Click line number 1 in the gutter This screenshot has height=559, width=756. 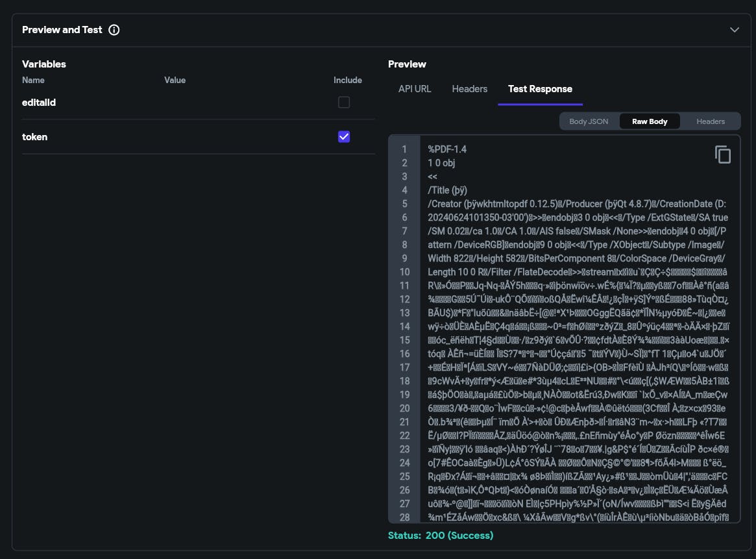(x=404, y=149)
